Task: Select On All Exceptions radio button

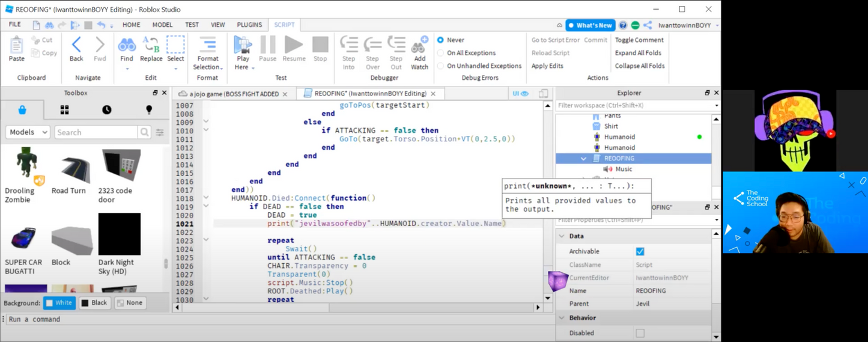Action: 440,53
